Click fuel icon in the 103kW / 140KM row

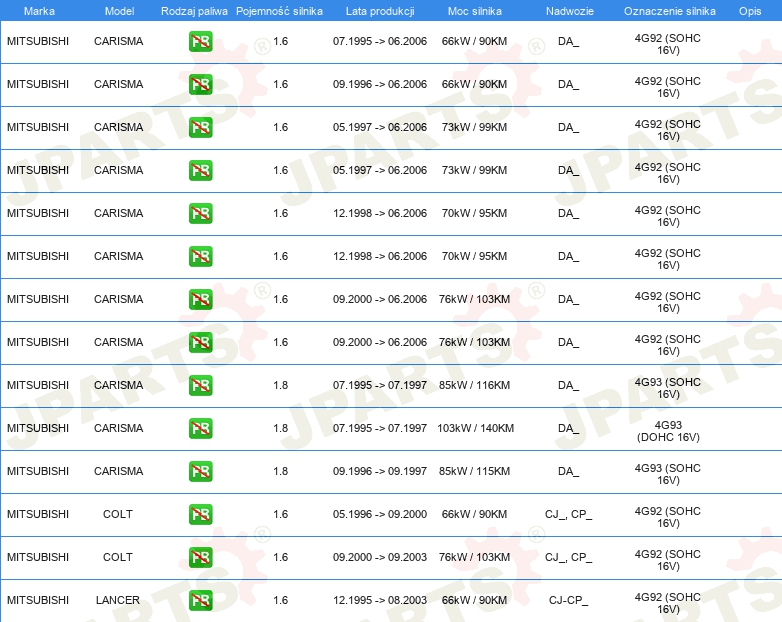point(200,428)
